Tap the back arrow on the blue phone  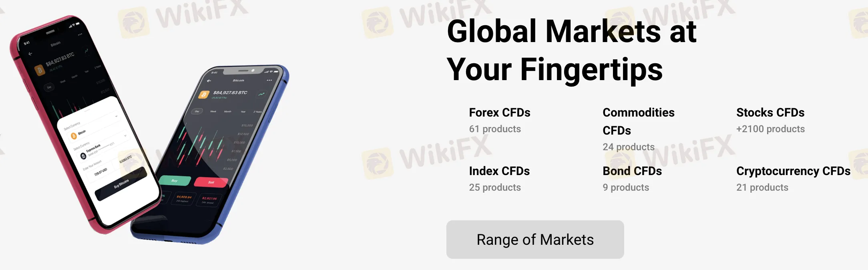[209, 81]
